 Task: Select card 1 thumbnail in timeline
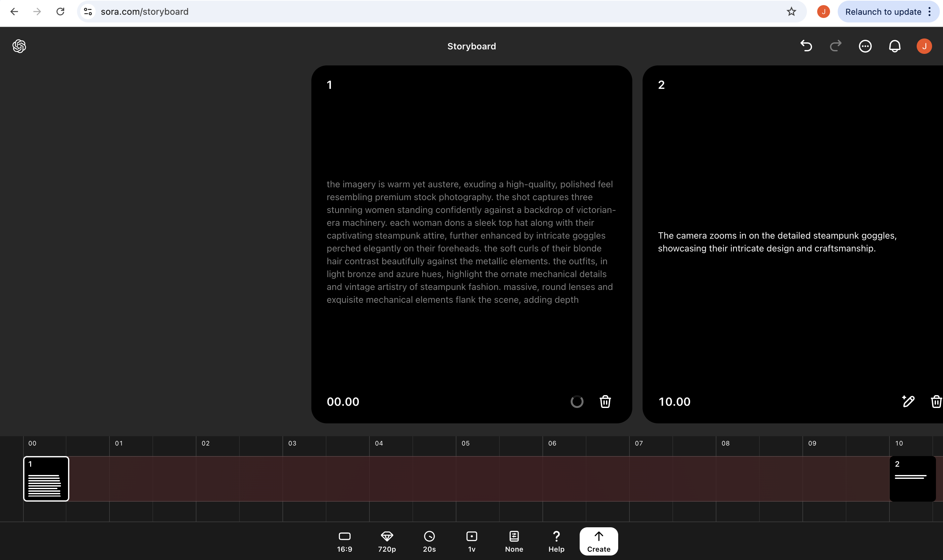(x=46, y=479)
